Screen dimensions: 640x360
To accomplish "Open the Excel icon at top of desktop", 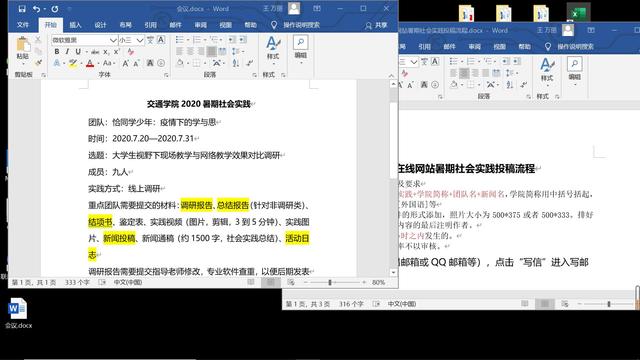I will [x=578, y=12].
